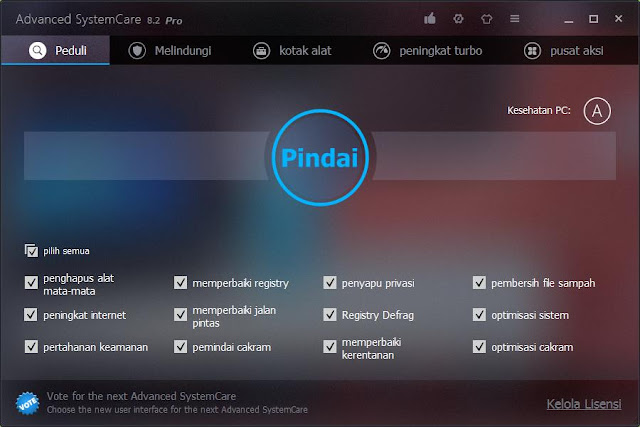640x427 pixels.
Task: Toggle optimisasi sistem checkbox
Action: (x=479, y=314)
